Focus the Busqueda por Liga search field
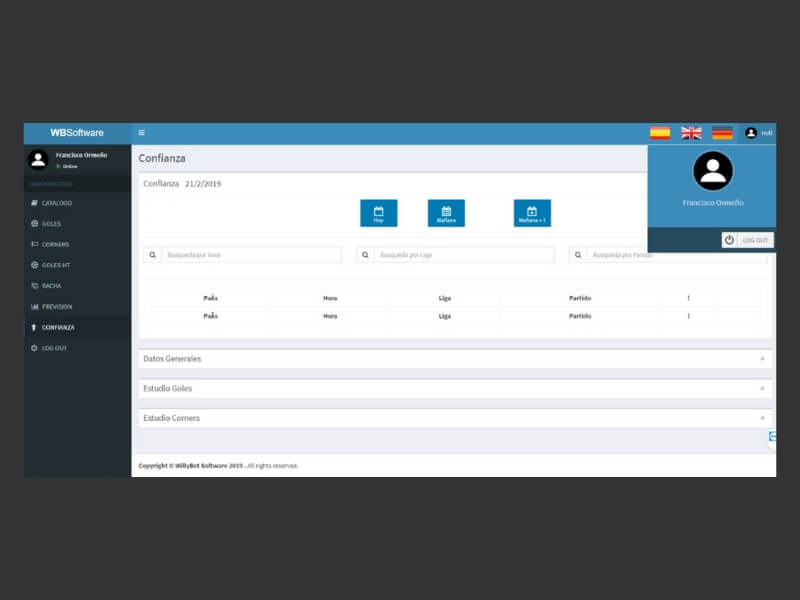Image resolution: width=800 pixels, height=600 pixels. coord(464,255)
